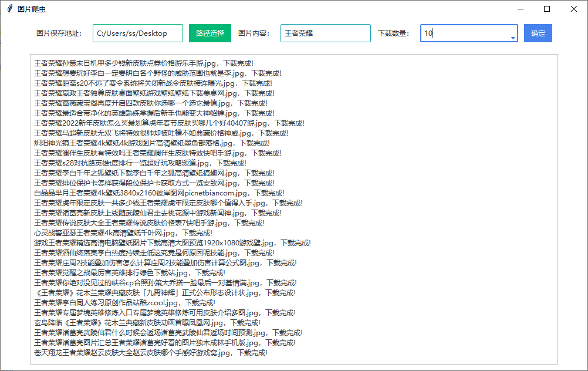Click the log line about 排位保护卡

click(x=154, y=183)
